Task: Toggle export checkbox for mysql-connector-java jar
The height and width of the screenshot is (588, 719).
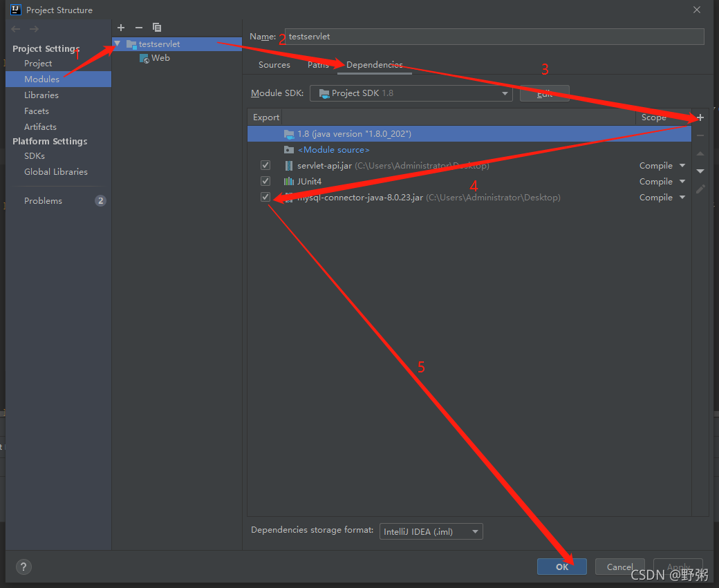Action: [265, 197]
